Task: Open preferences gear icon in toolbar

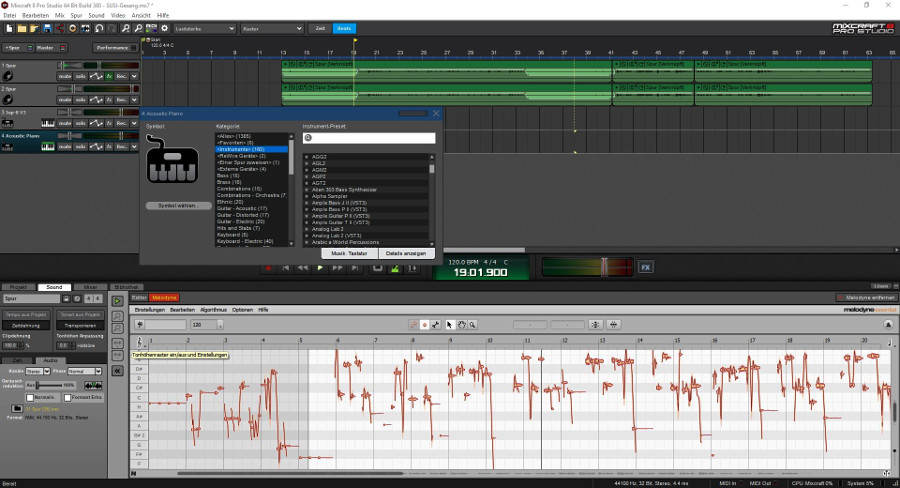Action: pyautogui.click(x=165, y=28)
